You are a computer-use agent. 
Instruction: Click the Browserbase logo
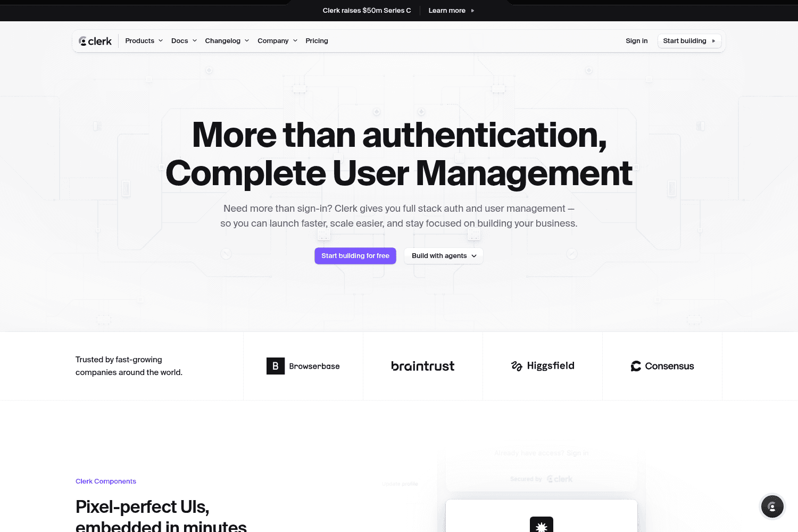303,366
